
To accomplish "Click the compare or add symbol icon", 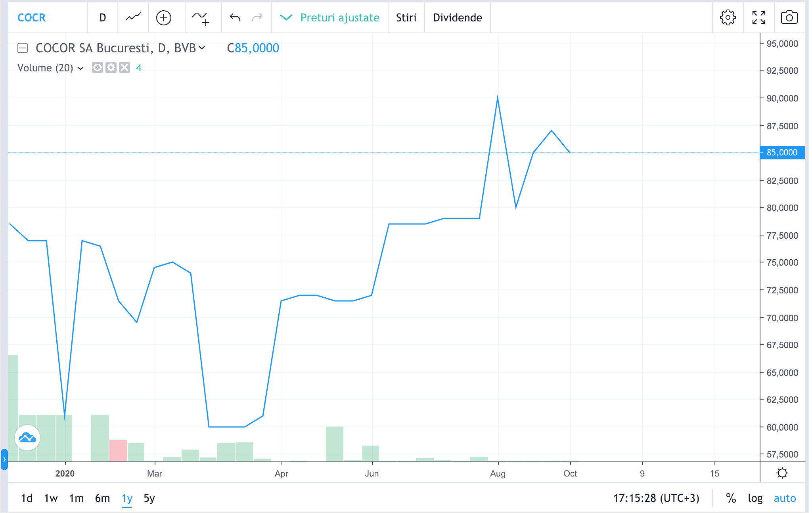I will coord(164,17).
